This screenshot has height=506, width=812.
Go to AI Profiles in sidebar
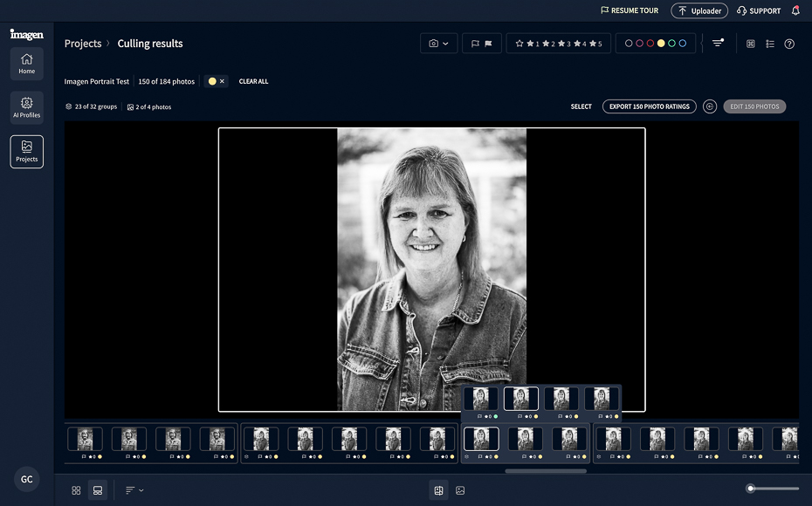pos(26,107)
